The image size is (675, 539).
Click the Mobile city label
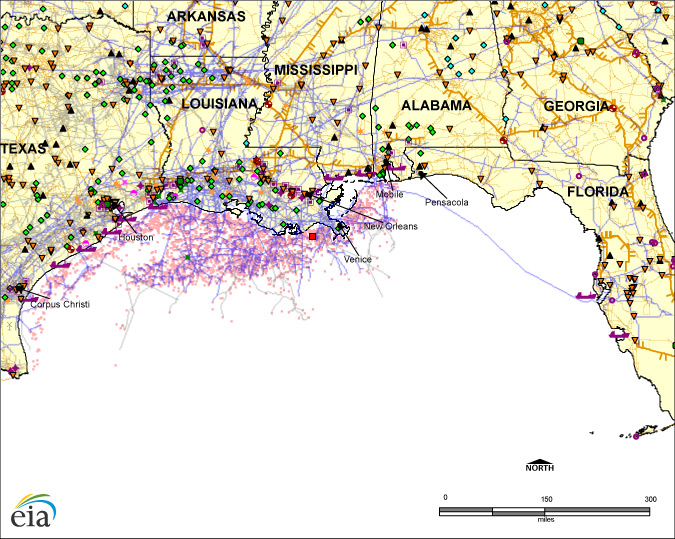click(x=389, y=194)
